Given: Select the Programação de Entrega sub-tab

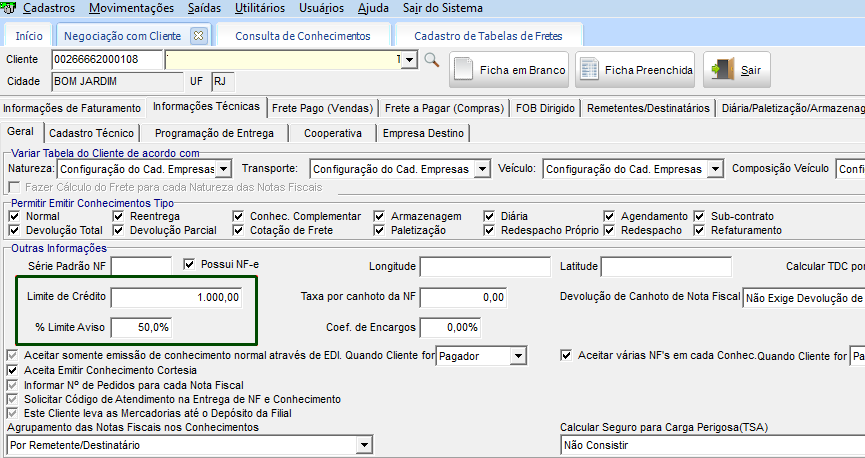Looking at the screenshot, I should pyautogui.click(x=214, y=133).
